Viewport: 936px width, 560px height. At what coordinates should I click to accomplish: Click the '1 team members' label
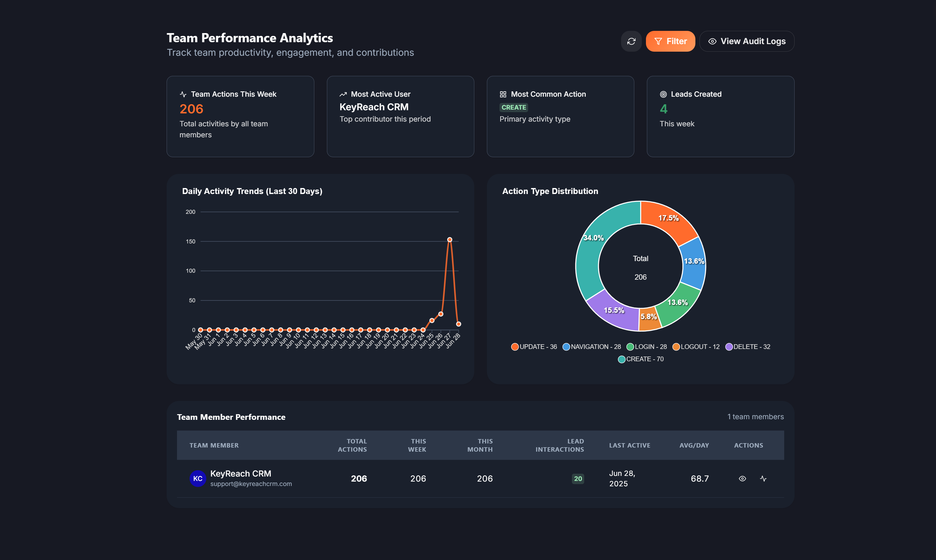pyautogui.click(x=755, y=417)
